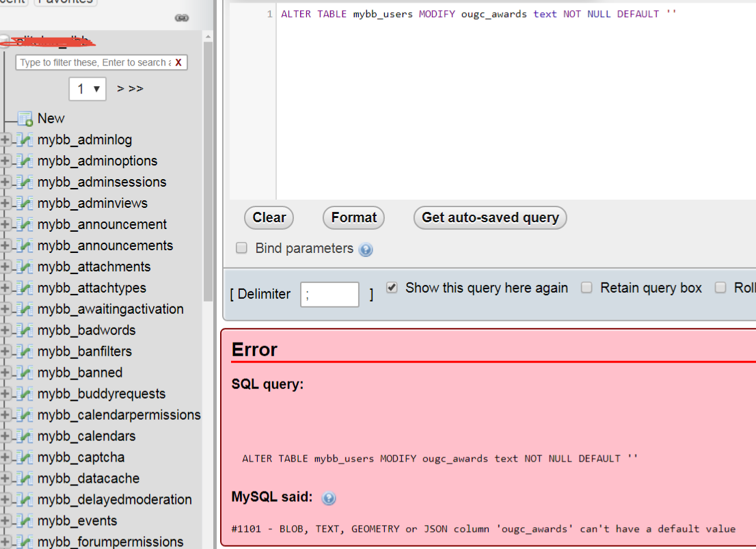756x549 pixels.
Task: Click mybb_adminsessions table icon
Action: coord(25,183)
